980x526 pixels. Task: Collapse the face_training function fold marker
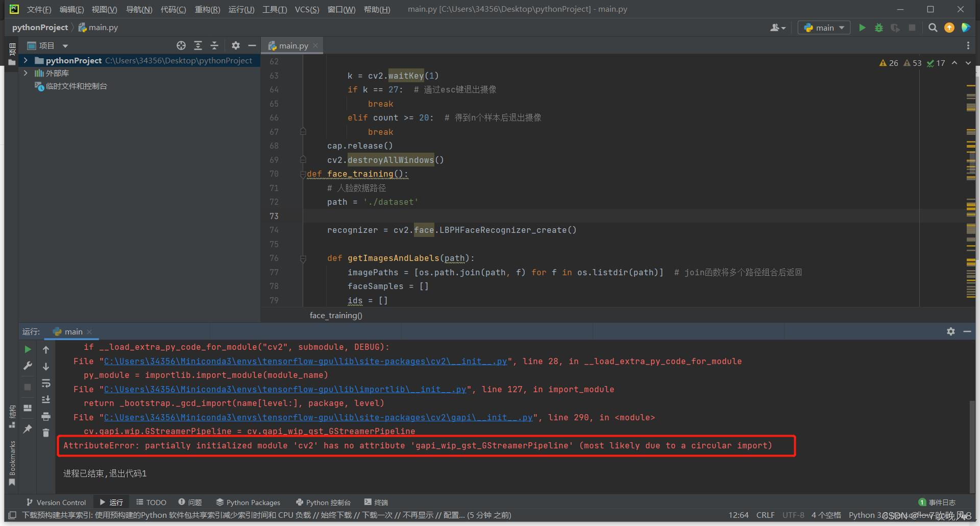[x=303, y=174]
